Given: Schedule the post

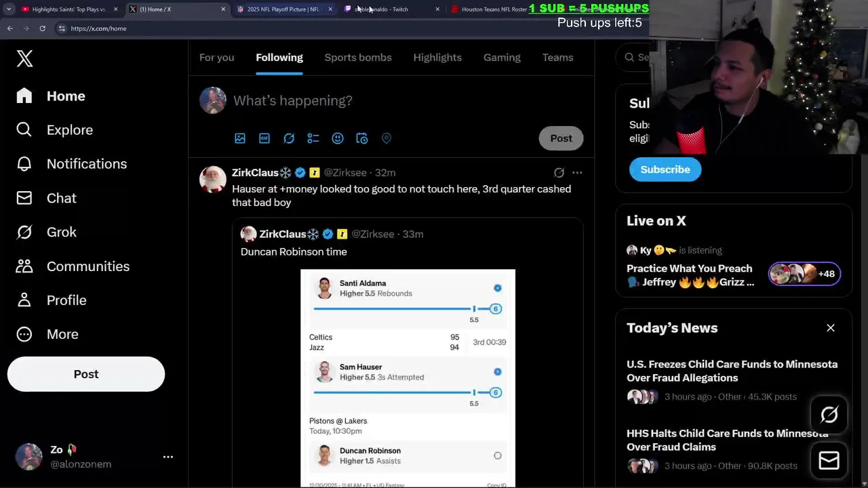Looking at the screenshot, I should coord(362,138).
